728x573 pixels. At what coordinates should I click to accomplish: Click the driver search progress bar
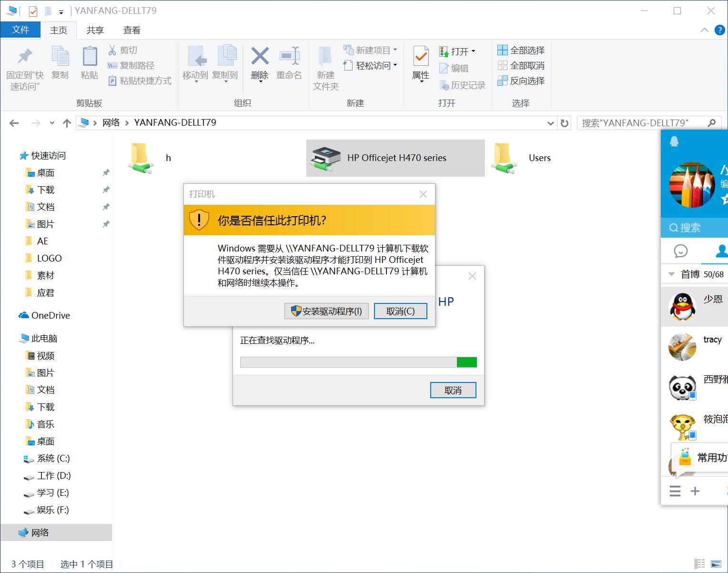pos(358,362)
